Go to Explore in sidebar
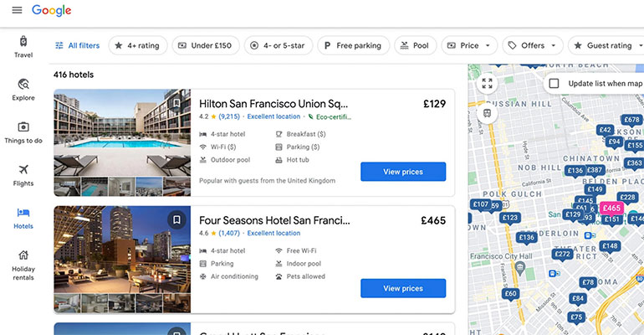Screen dimensions: 644x335 (23, 90)
